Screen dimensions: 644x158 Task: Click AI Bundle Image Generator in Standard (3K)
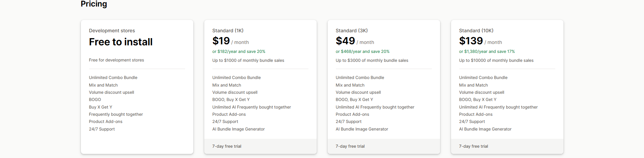(x=362, y=129)
